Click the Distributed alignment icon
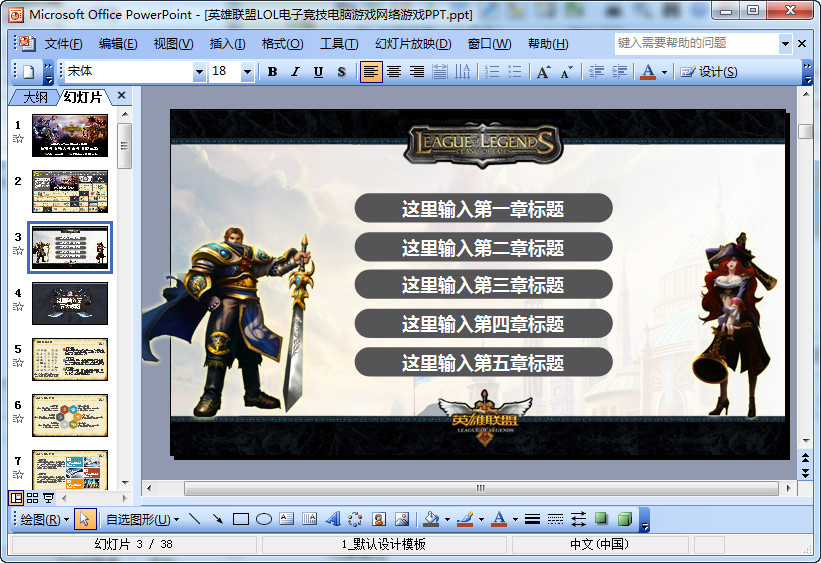 (440, 72)
